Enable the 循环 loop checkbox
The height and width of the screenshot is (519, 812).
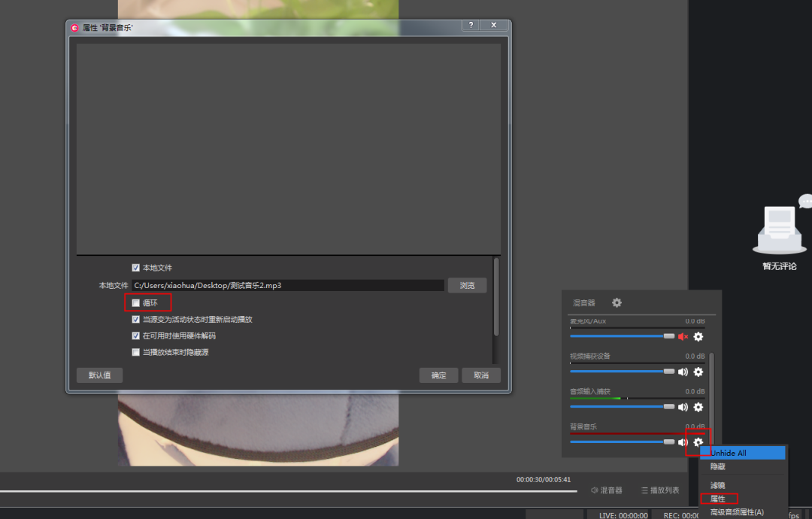136,302
